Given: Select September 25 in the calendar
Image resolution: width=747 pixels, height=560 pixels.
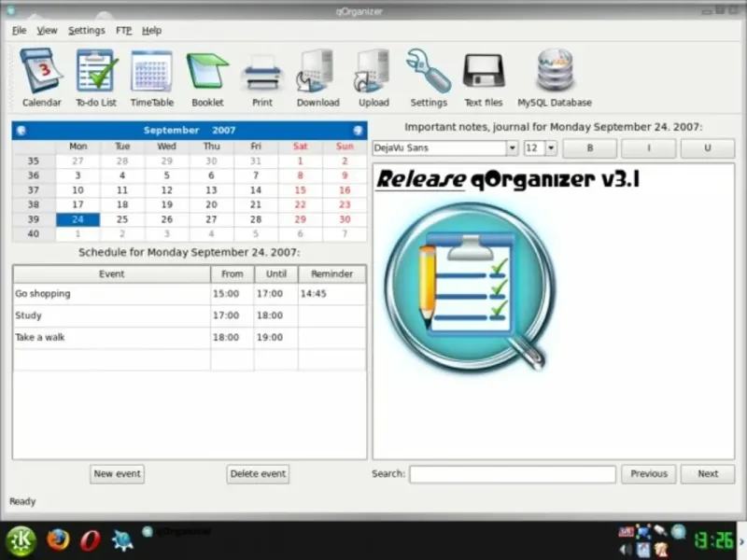Looking at the screenshot, I should (122, 219).
